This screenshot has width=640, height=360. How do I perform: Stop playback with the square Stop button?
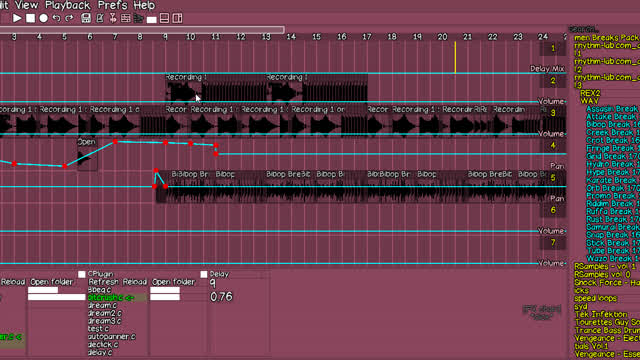31,18
